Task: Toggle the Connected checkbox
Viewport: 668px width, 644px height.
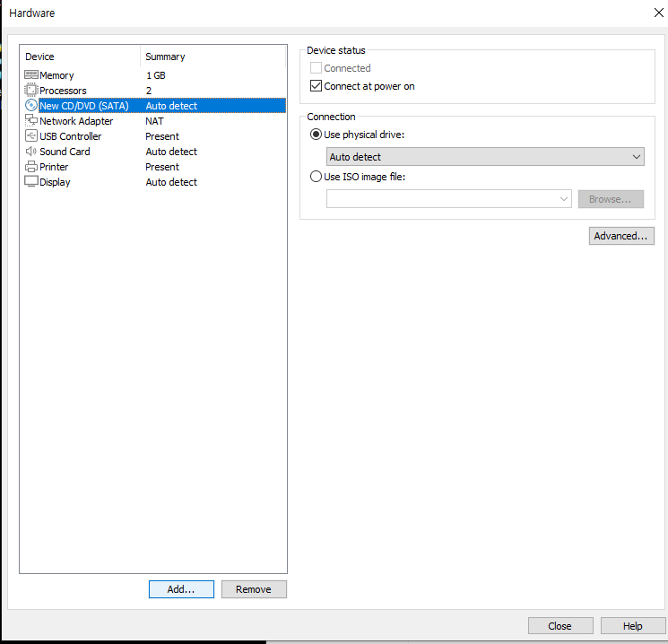Action: click(316, 68)
